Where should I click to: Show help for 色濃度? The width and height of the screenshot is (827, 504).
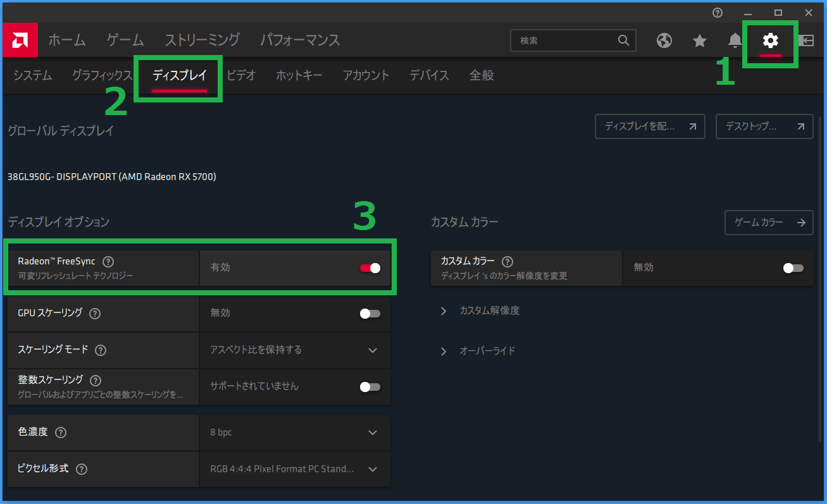pos(61,433)
